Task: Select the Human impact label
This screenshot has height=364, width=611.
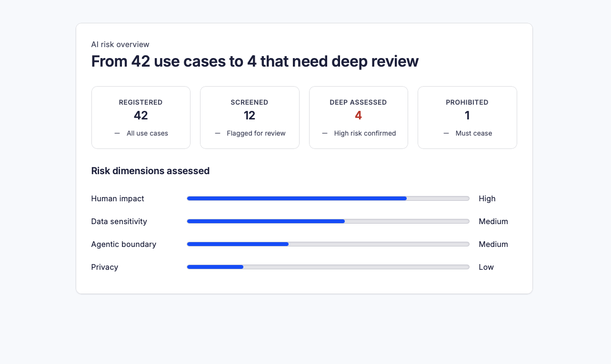Action: pyautogui.click(x=118, y=198)
